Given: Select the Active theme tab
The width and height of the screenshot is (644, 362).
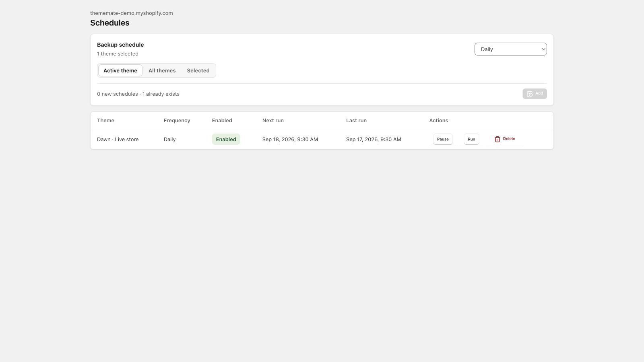Looking at the screenshot, I should pos(120,70).
